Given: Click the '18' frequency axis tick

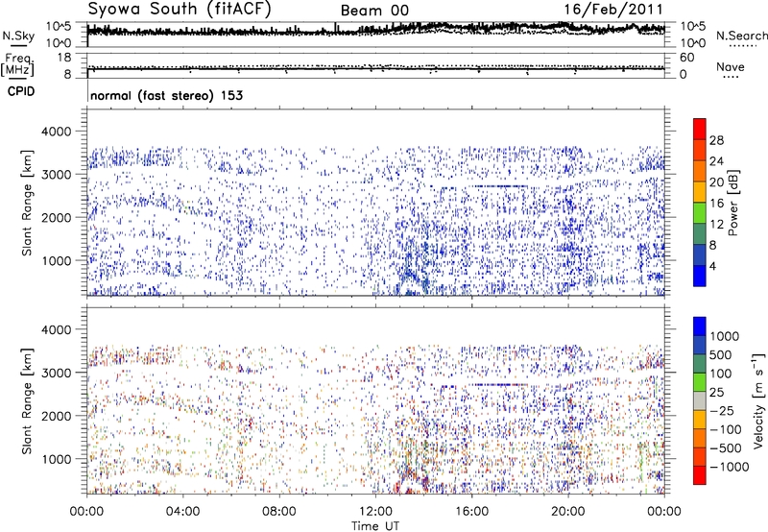Looking at the screenshot, I should [64, 58].
